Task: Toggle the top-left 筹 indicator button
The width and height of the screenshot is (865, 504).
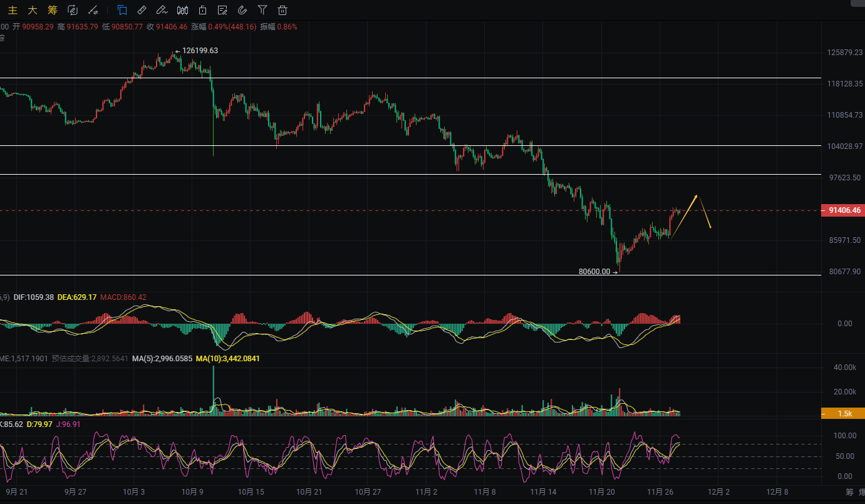Action: [x=53, y=10]
